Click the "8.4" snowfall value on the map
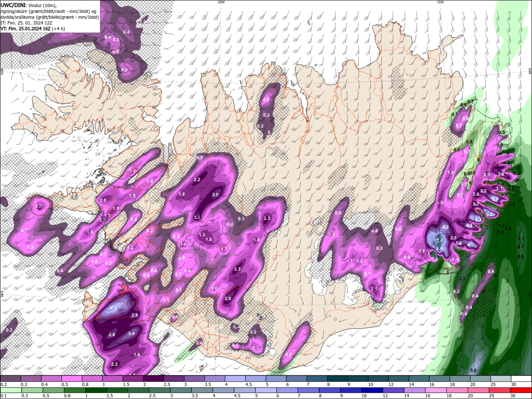This screenshot has height=399, width=532. pyautogui.click(x=439, y=248)
